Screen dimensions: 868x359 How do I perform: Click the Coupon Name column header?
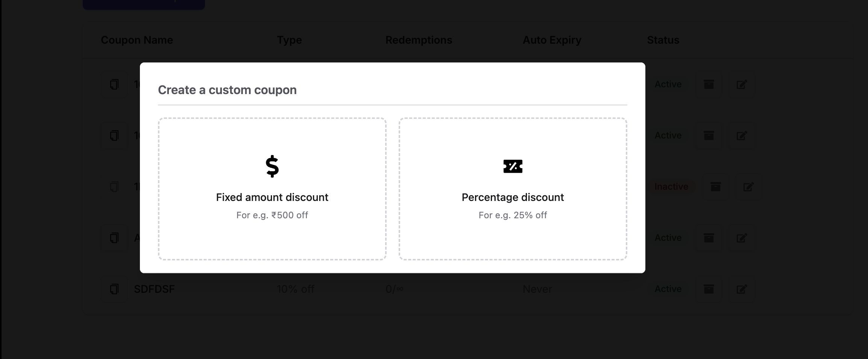tap(137, 40)
